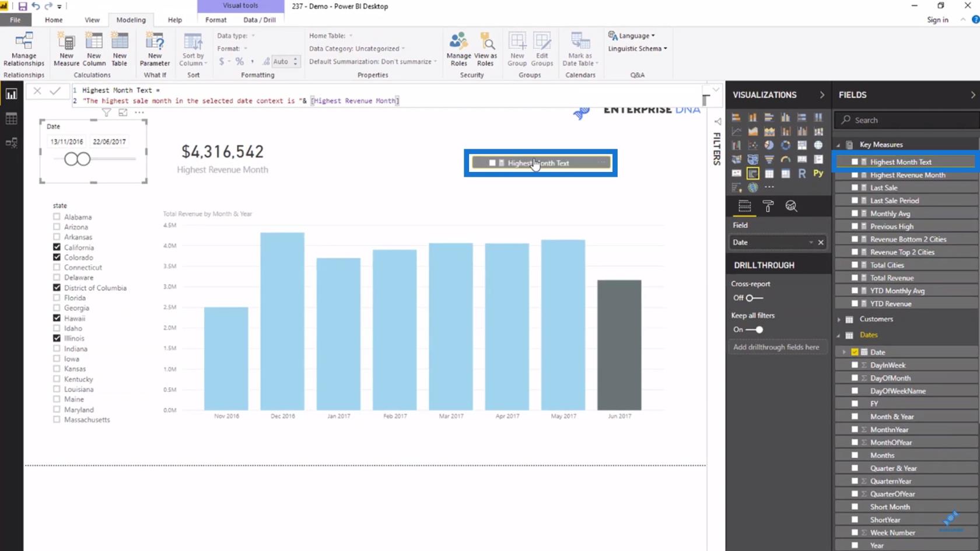This screenshot has width=980, height=551.
Task: Tick the Total Revenue measure checkbox
Action: pyautogui.click(x=855, y=278)
